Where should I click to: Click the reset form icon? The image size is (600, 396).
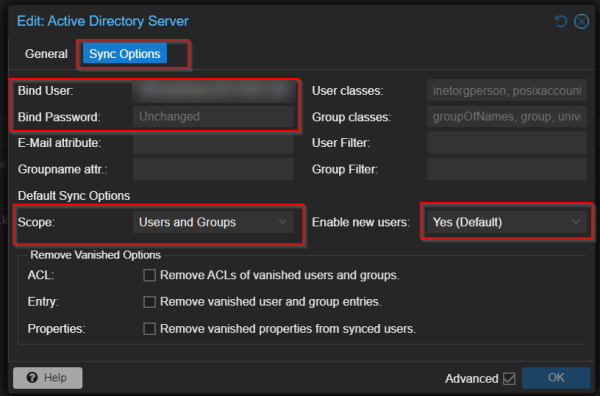(561, 21)
